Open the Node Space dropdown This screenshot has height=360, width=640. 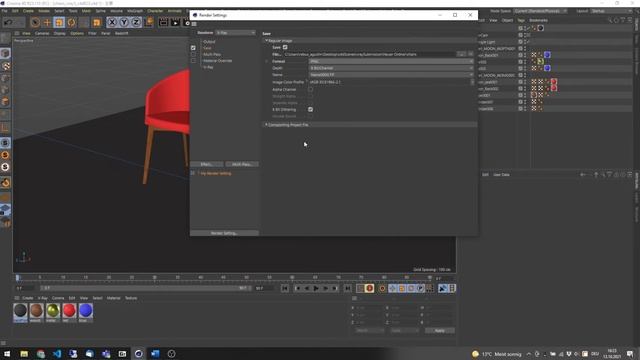(x=540, y=11)
